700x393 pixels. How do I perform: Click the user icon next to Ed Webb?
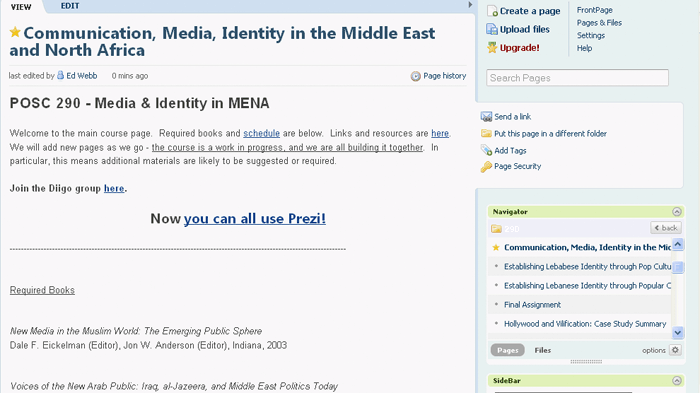[61, 75]
